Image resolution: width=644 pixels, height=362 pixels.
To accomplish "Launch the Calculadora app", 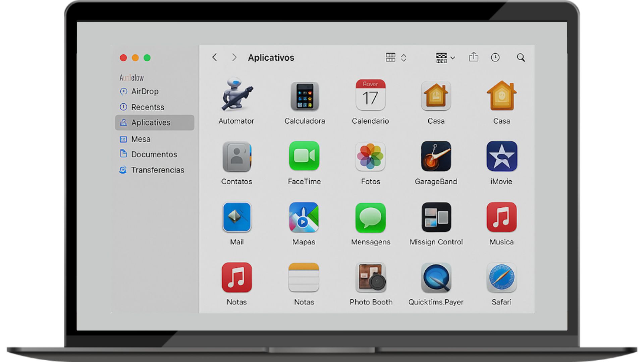I will [305, 97].
